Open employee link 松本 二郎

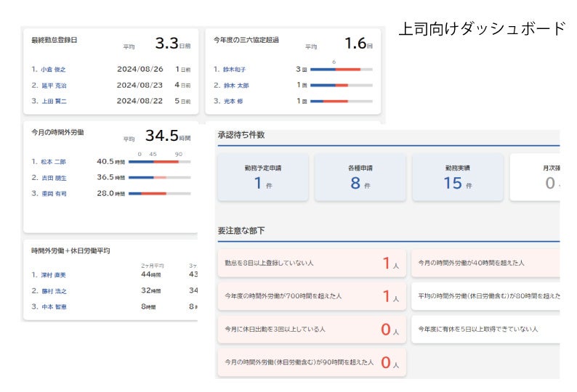(x=53, y=162)
